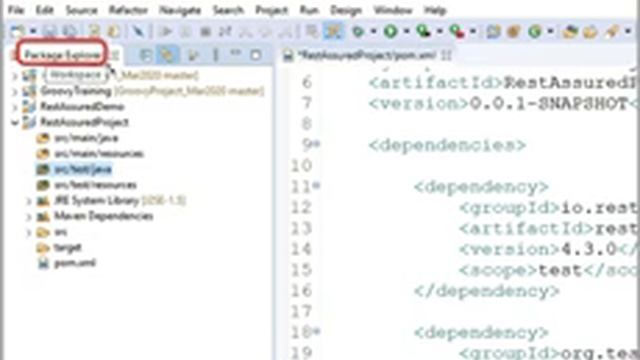Click the New Java Project icon

[493, 31]
